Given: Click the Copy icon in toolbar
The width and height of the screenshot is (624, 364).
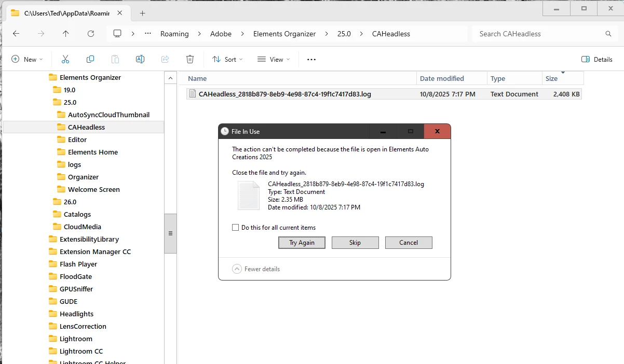Looking at the screenshot, I should 90,59.
